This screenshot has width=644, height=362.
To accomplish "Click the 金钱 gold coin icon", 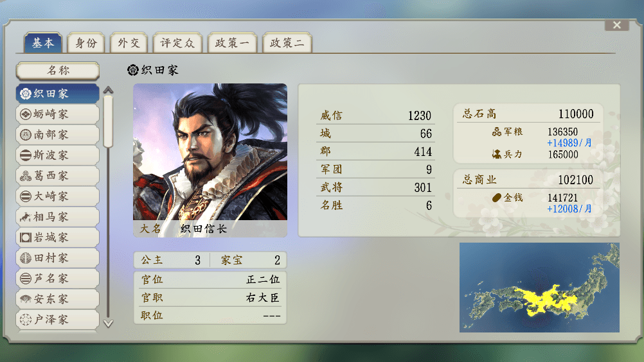I will pyautogui.click(x=497, y=198).
